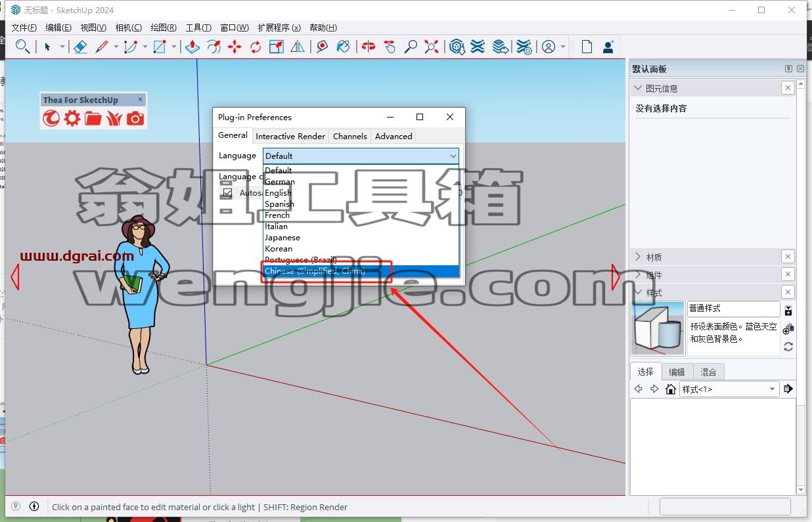This screenshot has width=812, height=522.
Task: Choose the Arc drawing tool
Action: [x=131, y=47]
